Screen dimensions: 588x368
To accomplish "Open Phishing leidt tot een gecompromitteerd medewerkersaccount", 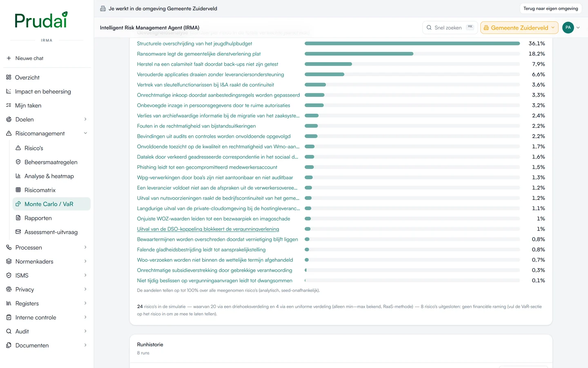I will pos(207,167).
